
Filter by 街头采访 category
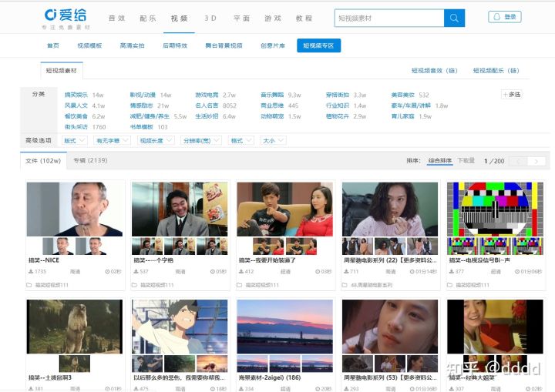(76, 126)
